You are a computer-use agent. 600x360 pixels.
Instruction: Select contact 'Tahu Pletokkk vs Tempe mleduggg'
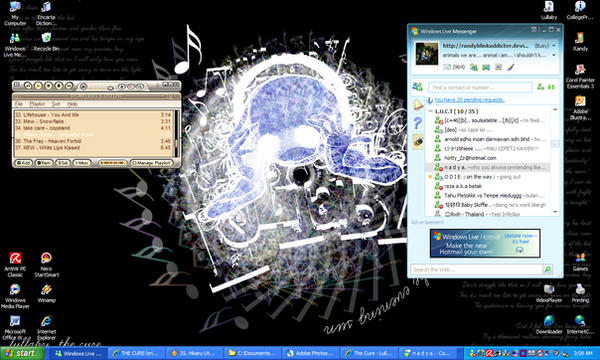pyautogui.click(x=483, y=195)
